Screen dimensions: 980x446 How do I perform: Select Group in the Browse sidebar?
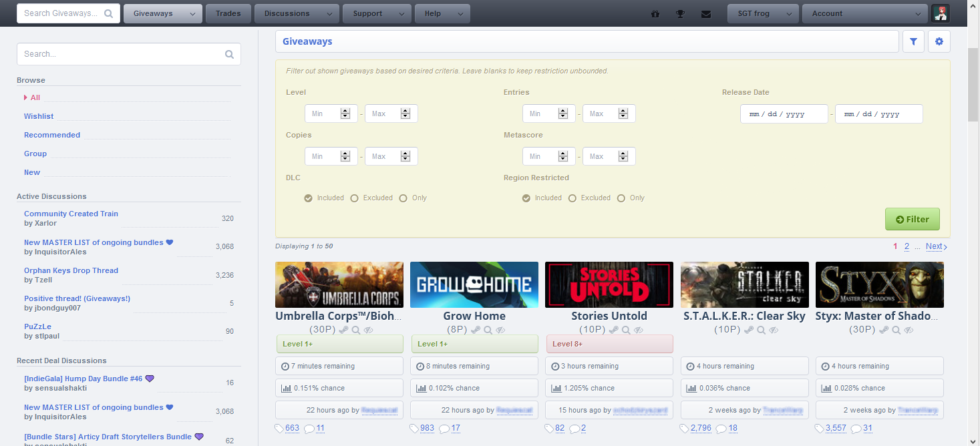tap(35, 154)
